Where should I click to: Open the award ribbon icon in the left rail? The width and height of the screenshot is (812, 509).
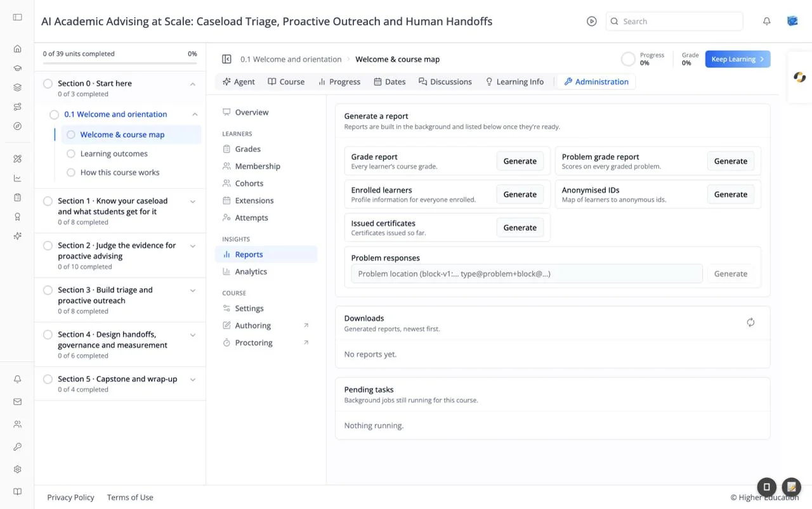(17, 217)
